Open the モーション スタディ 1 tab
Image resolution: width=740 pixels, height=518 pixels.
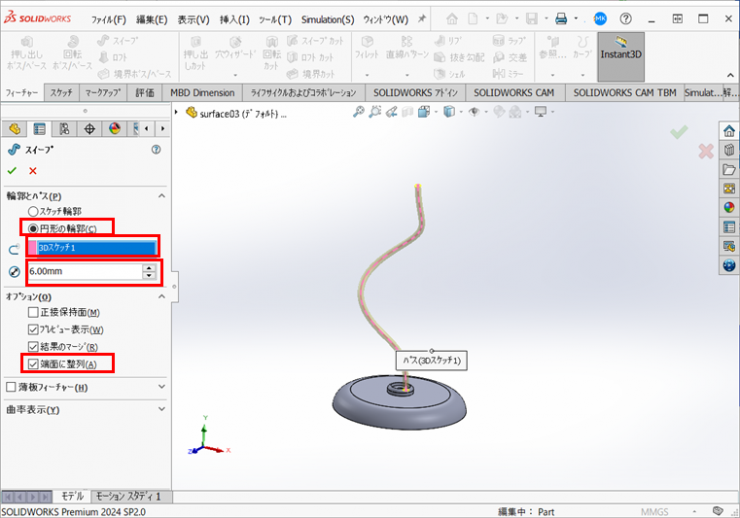click(132, 496)
